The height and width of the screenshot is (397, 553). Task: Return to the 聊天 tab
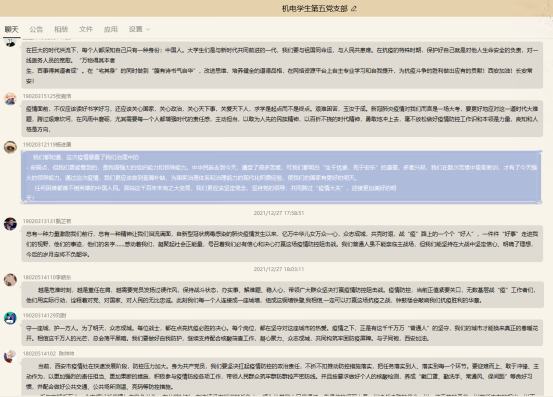11,29
